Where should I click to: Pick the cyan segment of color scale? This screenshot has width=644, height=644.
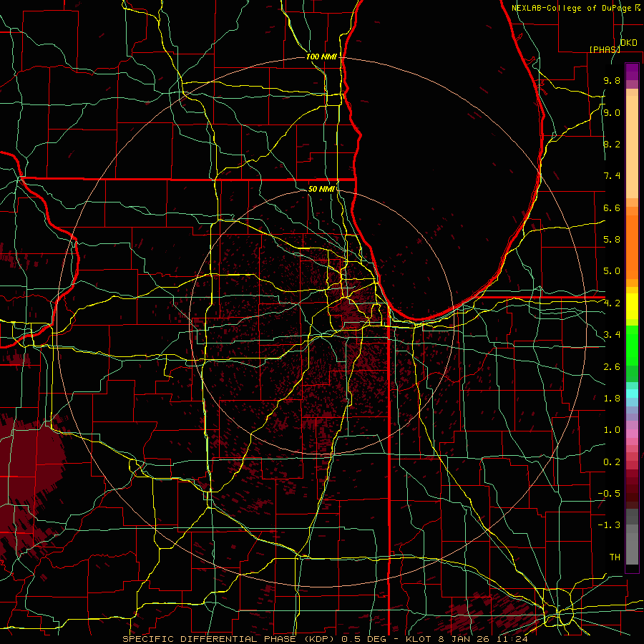coord(632,393)
